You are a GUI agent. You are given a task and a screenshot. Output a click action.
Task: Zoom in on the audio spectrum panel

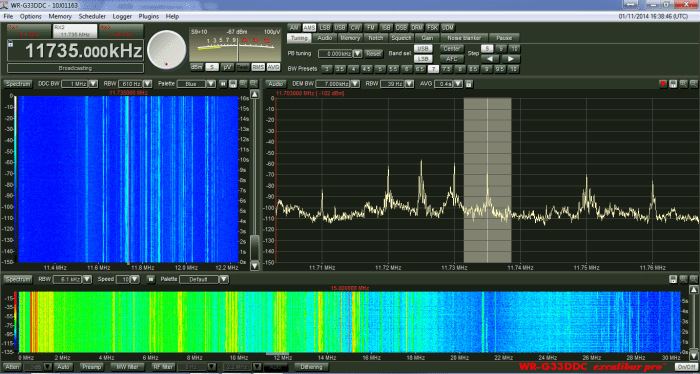[x=683, y=84]
